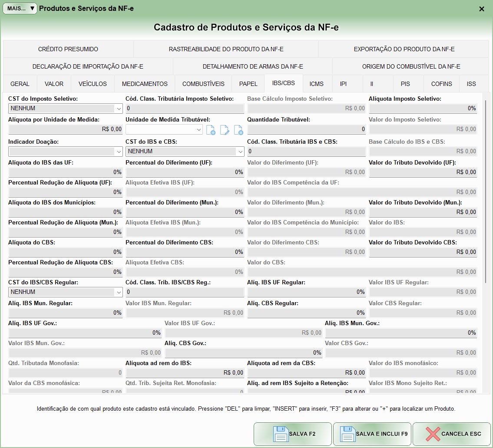Go to the CRÉDITO PRESUMIDO tab
493x448 pixels.
[x=68, y=49]
